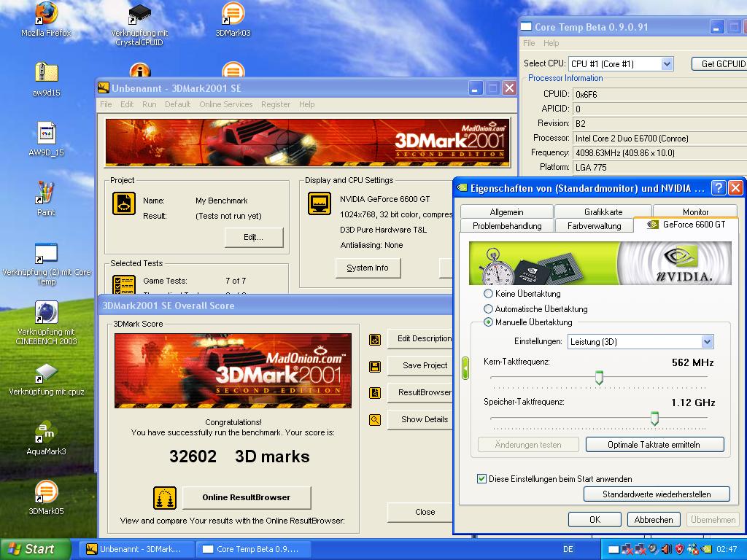Click the Speicher-Taktfrequenz slider handle
The width and height of the screenshot is (747, 560).
click(x=654, y=418)
